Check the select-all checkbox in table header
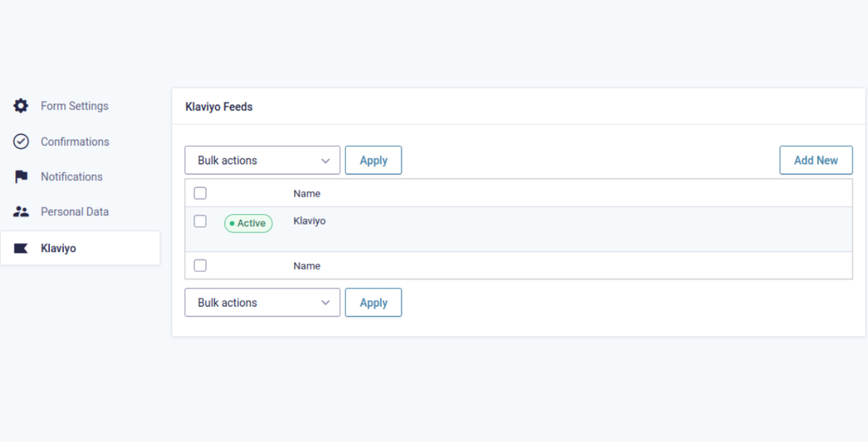Viewport: 868px width, 442px height. tap(200, 193)
